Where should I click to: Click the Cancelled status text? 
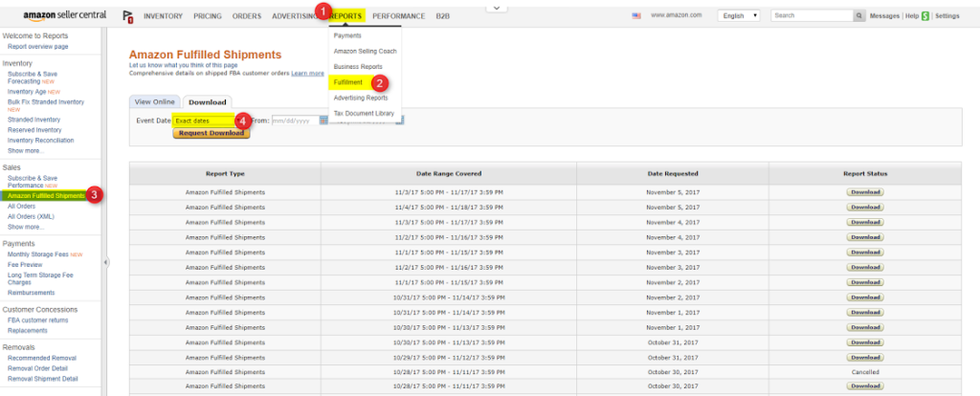tap(865, 372)
